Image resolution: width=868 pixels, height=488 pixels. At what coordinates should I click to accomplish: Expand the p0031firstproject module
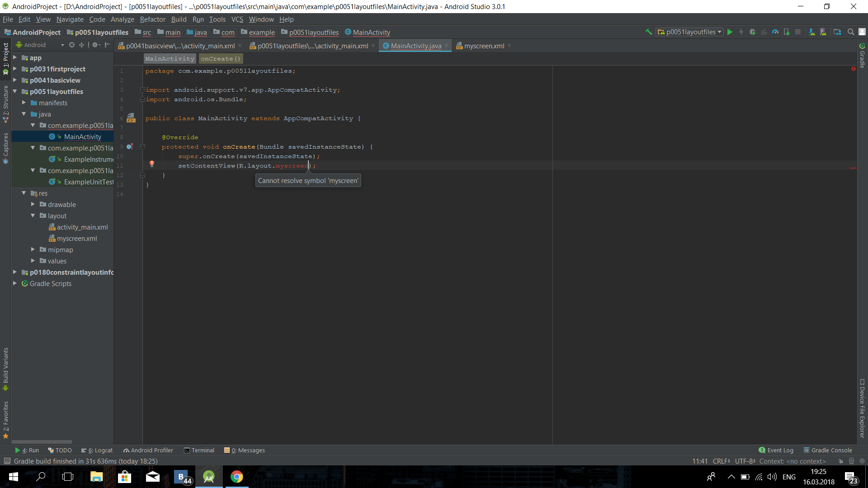click(15, 69)
